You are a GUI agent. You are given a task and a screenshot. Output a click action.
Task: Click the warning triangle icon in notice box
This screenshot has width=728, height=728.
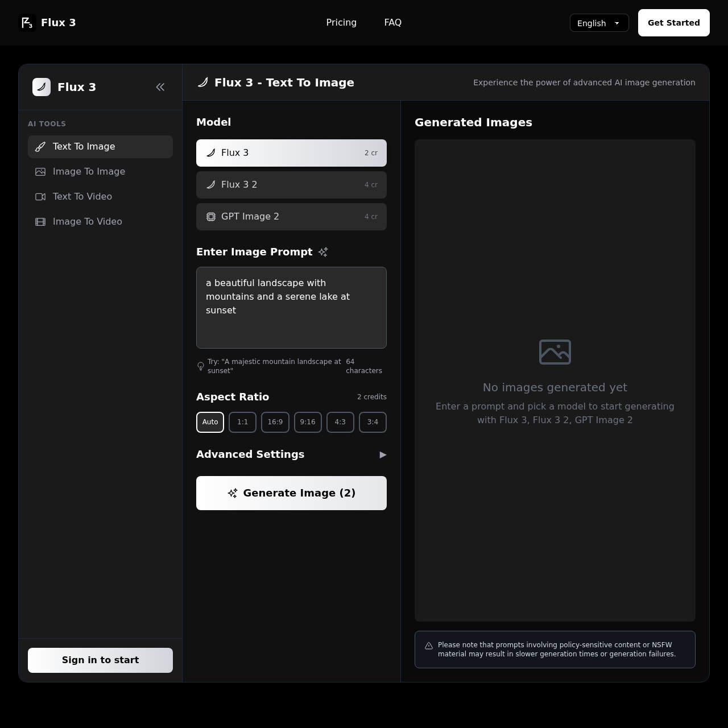pyautogui.click(x=429, y=646)
